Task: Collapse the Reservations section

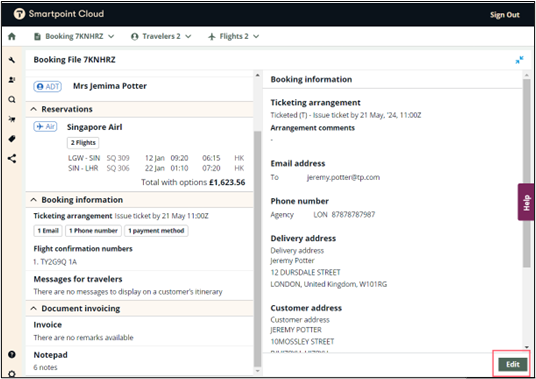Action: 34,109
